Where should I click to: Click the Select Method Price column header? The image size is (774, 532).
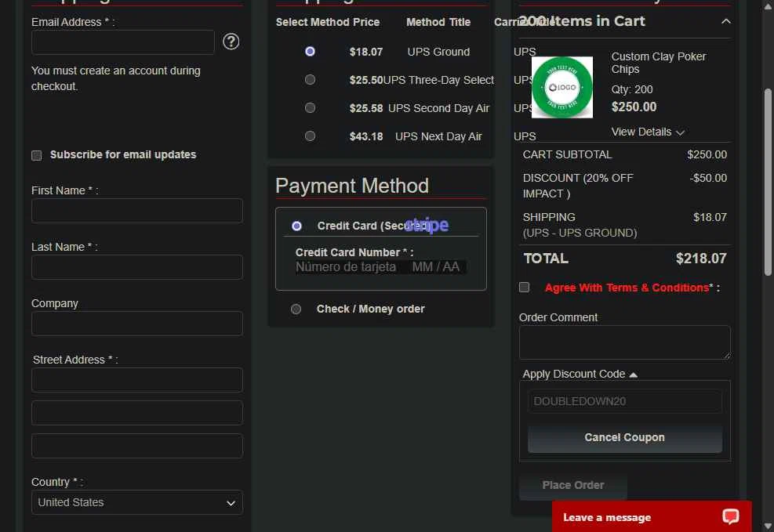coord(328,22)
